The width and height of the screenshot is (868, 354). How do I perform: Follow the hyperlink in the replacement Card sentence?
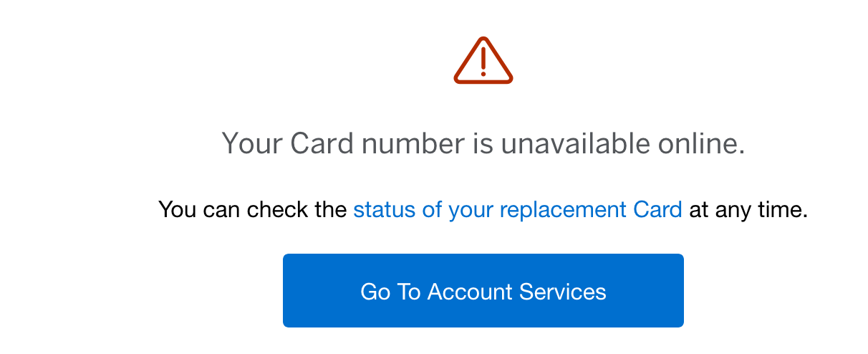click(517, 210)
